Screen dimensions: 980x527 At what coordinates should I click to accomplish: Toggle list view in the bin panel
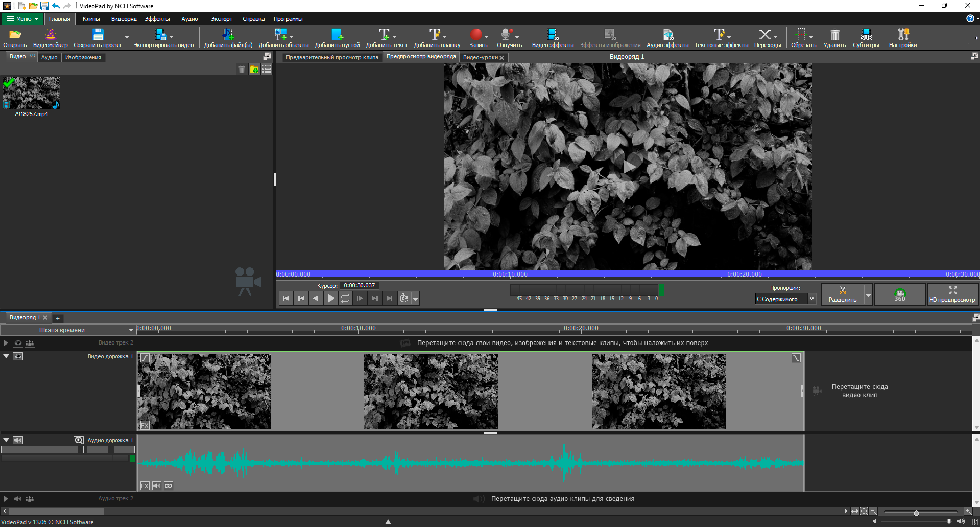(267, 69)
